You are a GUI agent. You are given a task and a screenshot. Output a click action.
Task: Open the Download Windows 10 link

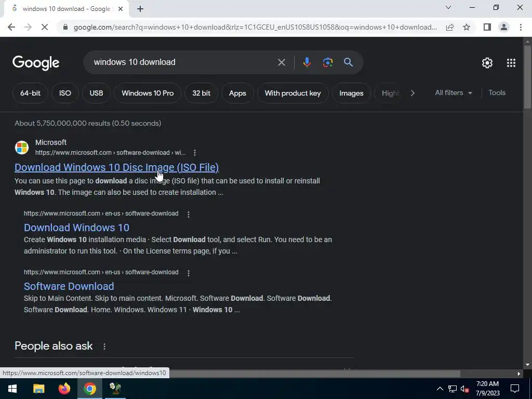coord(76,228)
